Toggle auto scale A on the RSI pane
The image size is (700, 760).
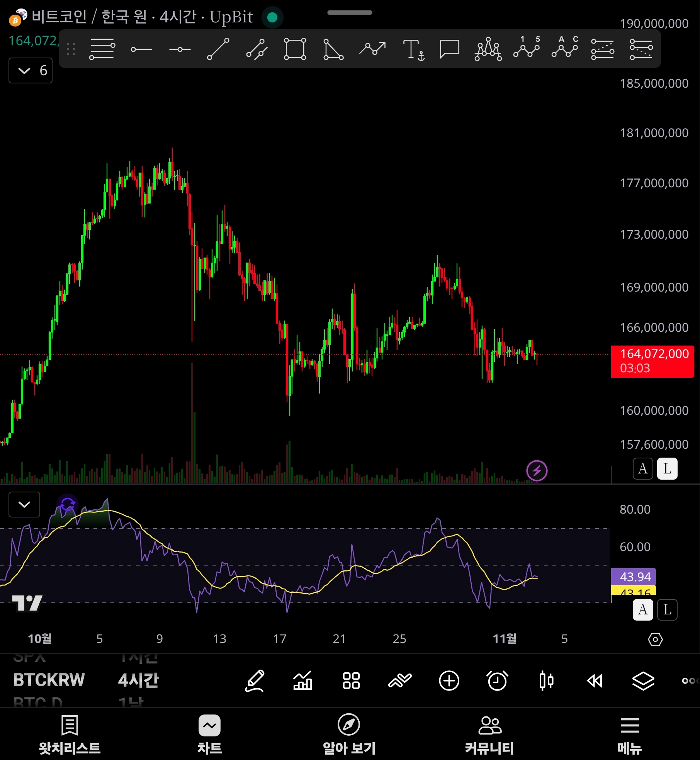(642, 609)
